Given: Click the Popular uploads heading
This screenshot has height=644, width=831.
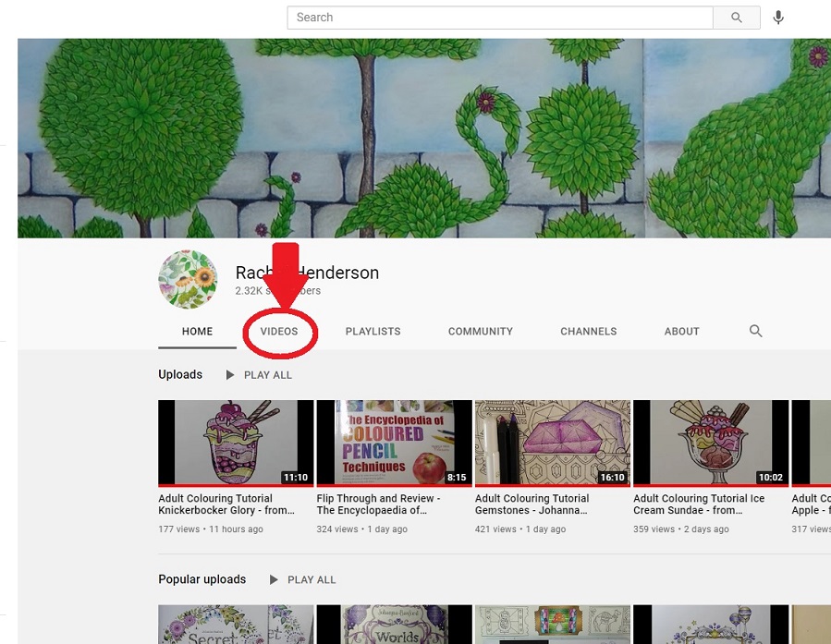Looking at the screenshot, I should point(202,579).
